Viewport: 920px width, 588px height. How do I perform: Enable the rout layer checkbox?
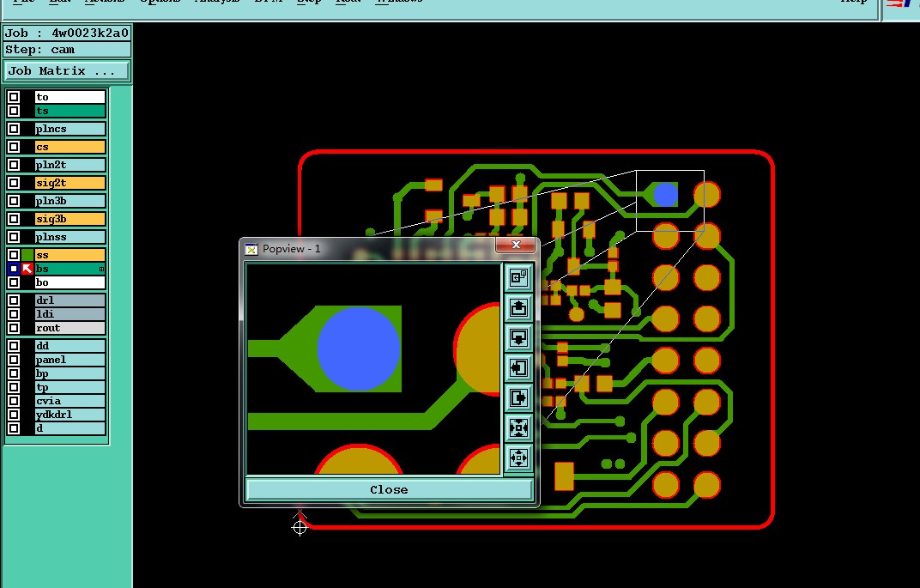tap(14, 328)
